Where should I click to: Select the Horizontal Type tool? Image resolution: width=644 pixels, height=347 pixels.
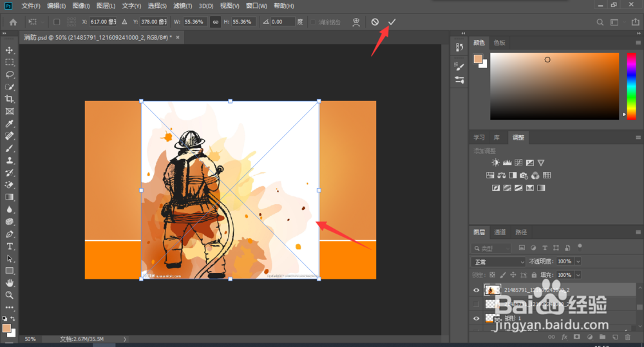click(x=10, y=247)
